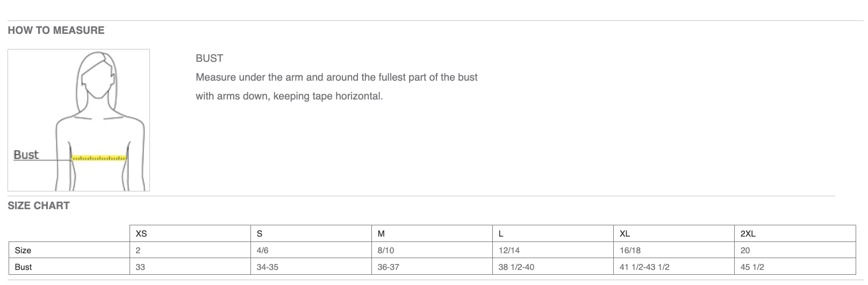Click the Size row label
The width and height of the screenshot is (868, 285).
(x=23, y=251)
